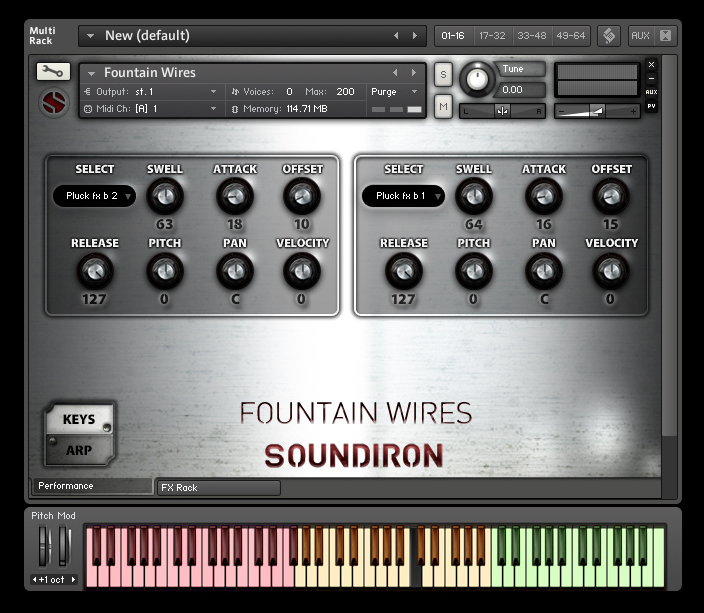Click the MIDI channel icon
Screen dimensions: 704x613
click(x=88, y=109)
